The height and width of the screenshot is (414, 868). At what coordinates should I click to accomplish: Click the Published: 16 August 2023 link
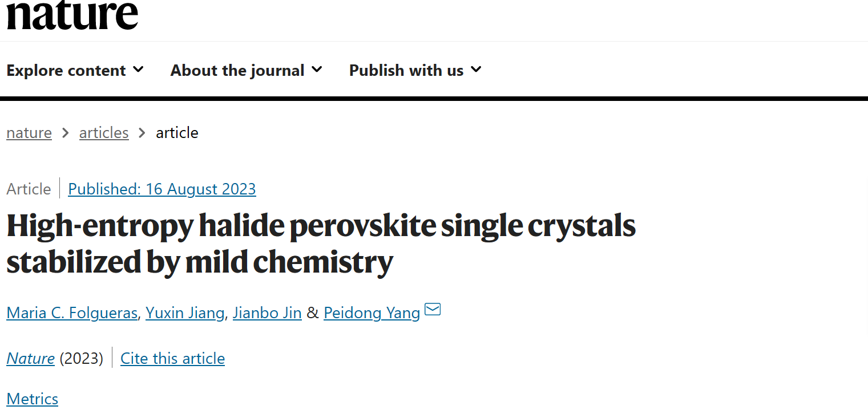162,189
